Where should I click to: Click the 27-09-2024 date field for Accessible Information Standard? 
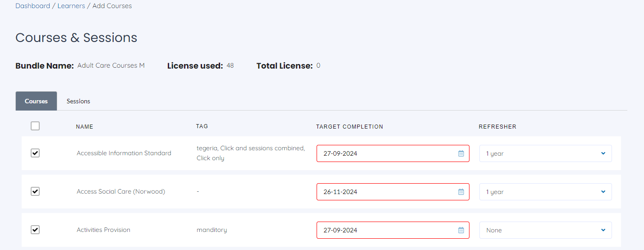(393, 153)
